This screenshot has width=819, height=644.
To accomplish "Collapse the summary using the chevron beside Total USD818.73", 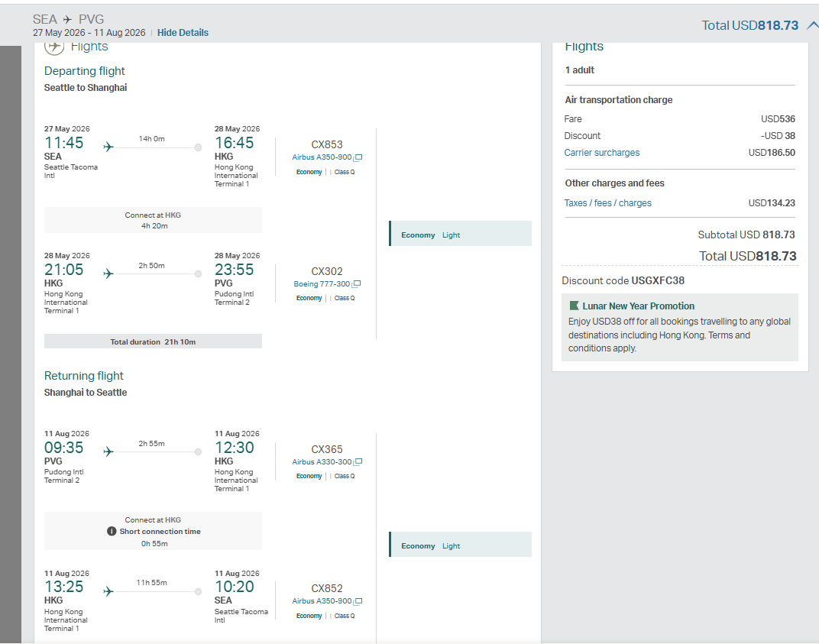I will pos(811,25).
